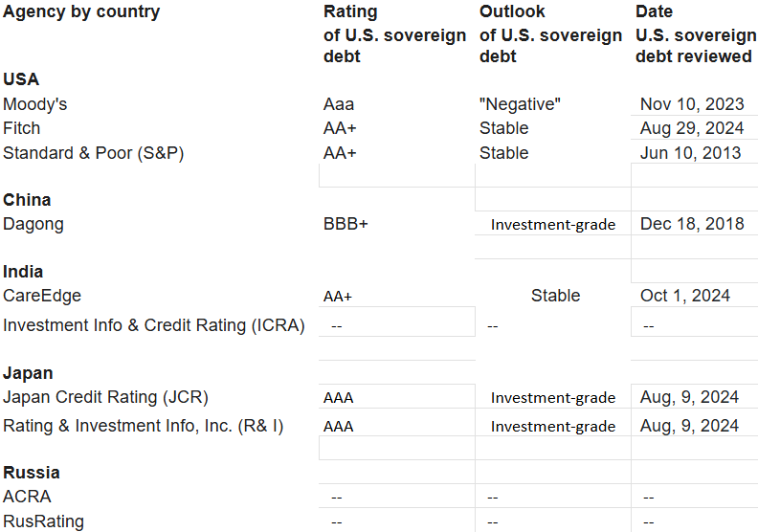This screenshot has height=532, width=758.
Task: Select the Oct 1, 2024 date cell
Action: pyautogui.click(x=685, y=296)
